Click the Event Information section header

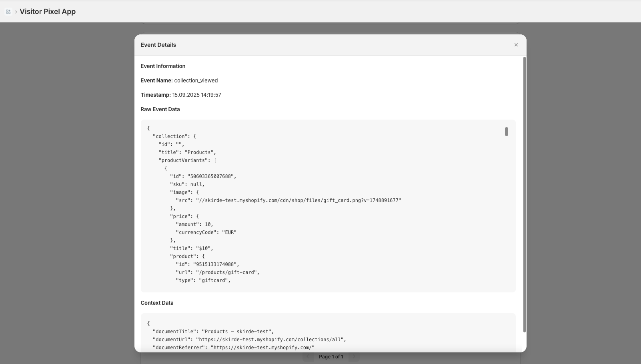pos(163,66)
